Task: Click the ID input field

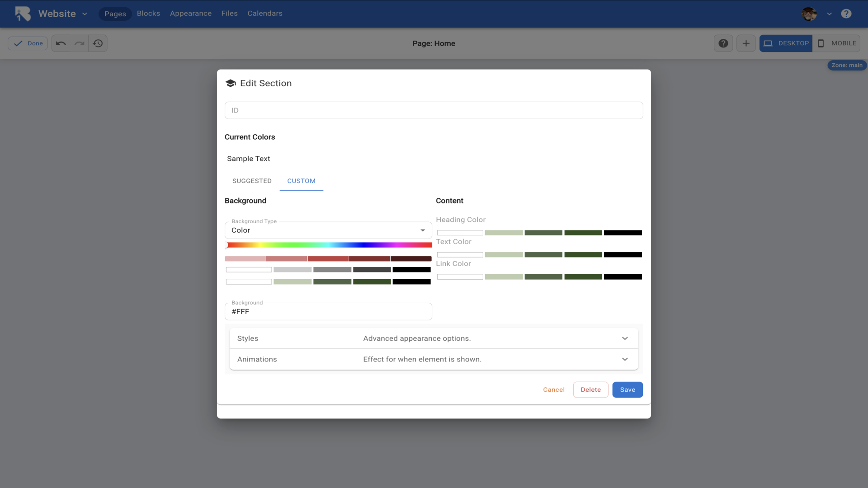Action: pyautogui.click(x=434, y=110)
